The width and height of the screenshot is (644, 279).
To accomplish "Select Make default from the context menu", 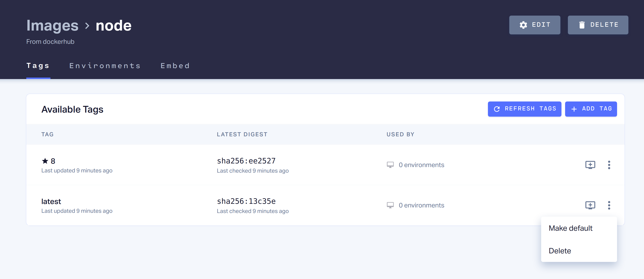I will click(x=570, y=228).
